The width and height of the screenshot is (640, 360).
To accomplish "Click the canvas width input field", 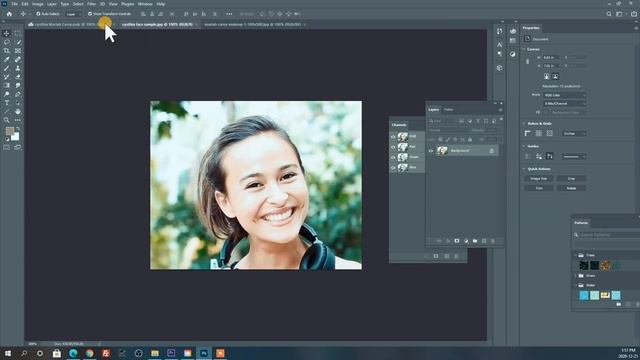I will 551,58.
